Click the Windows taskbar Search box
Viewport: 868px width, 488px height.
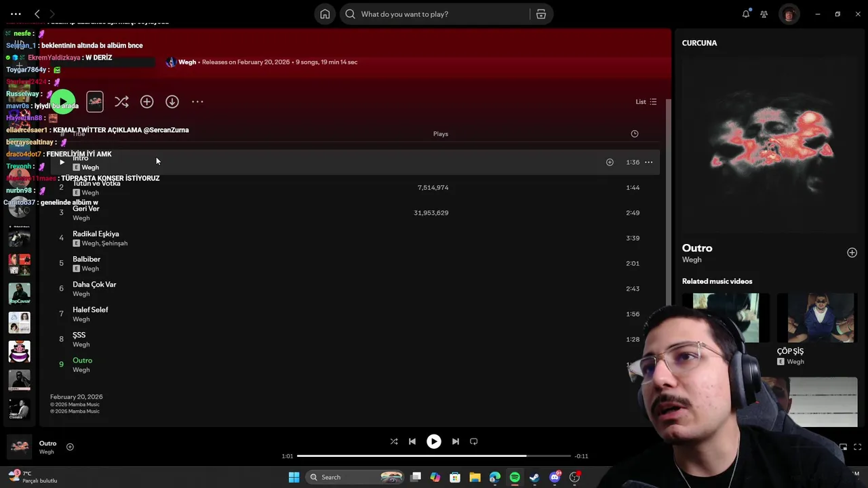pos(355,477)
